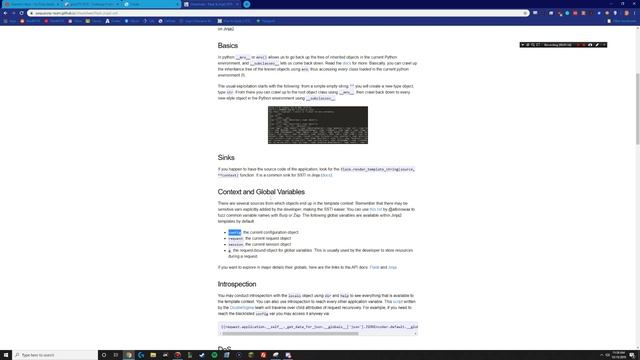Open the DoubleSigma team link
The height and width of the screenshot is (360, 640).
(x=242, y=308)
